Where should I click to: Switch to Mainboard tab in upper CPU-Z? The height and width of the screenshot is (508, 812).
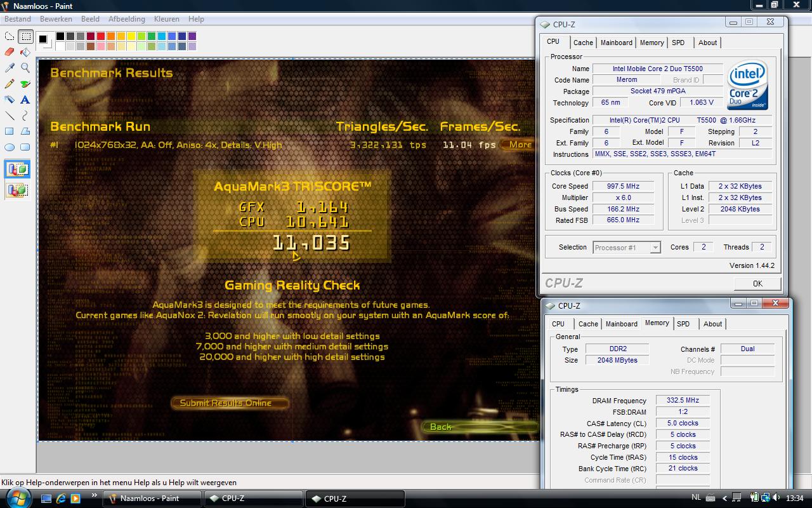(x=617, y=43)
